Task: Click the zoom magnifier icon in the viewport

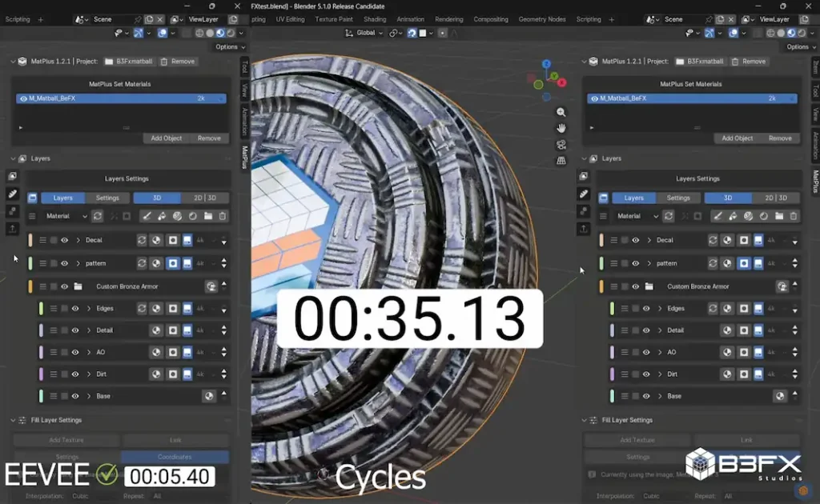Action: [561, 113]
